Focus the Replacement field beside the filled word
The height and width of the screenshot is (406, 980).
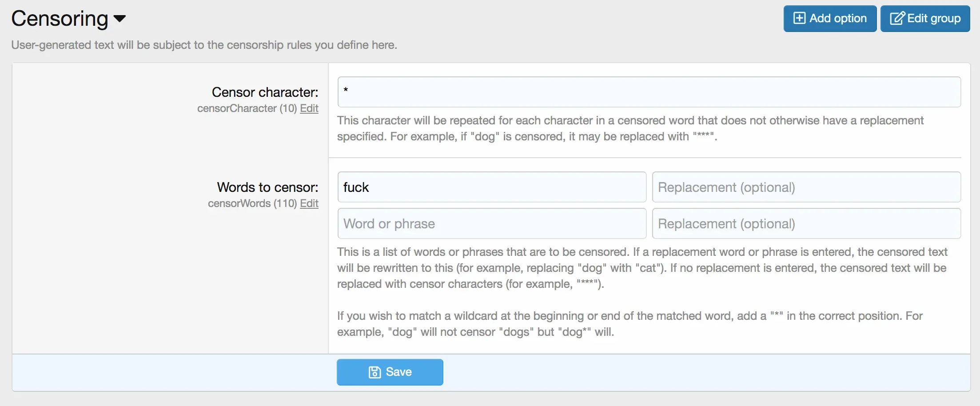tap(806, 187)
